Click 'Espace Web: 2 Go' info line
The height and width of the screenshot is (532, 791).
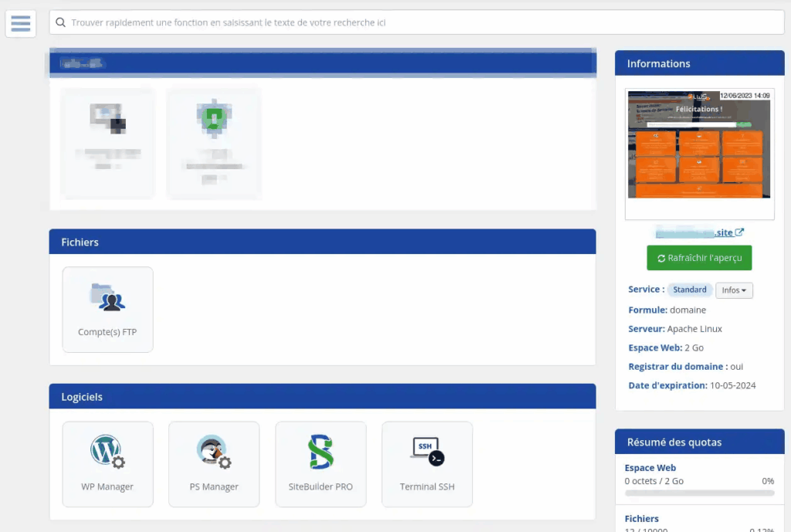(x=666, y=348)
